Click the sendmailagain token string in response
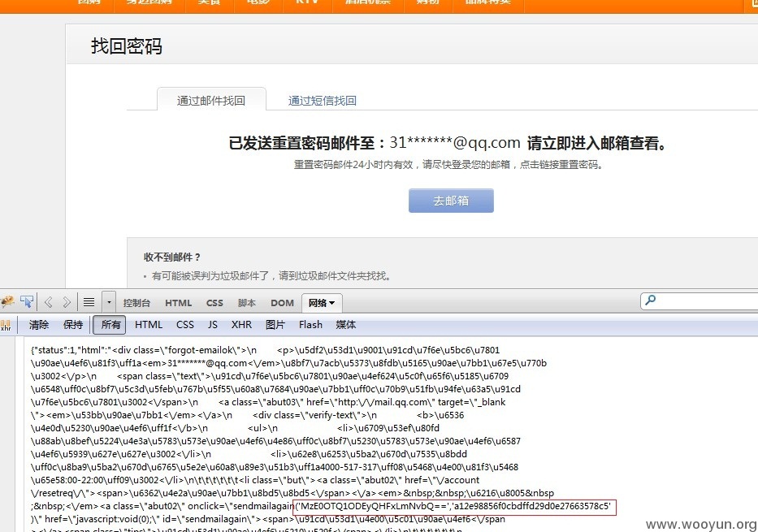 click(455, 506)
